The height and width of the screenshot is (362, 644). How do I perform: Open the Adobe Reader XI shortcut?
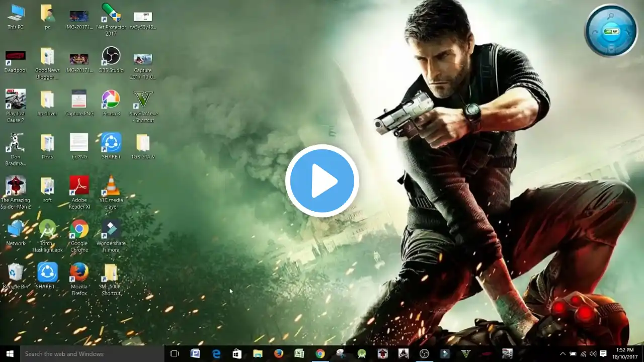79,187
